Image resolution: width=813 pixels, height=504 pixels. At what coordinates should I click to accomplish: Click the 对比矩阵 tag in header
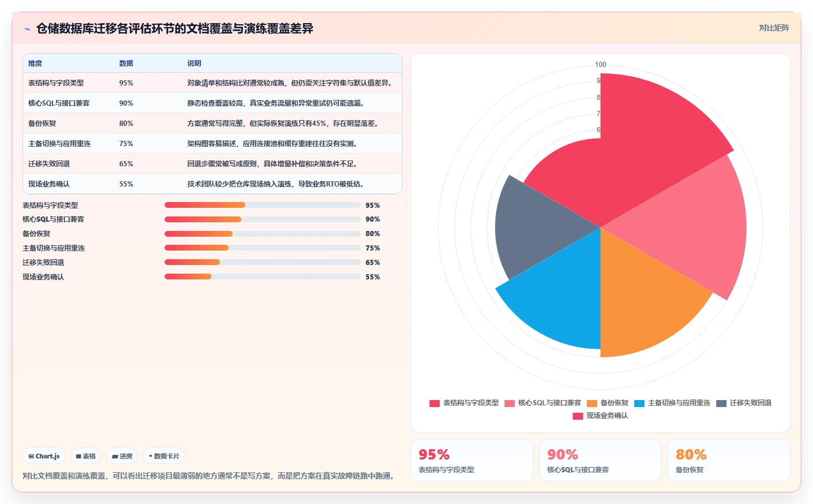[774, 28]
